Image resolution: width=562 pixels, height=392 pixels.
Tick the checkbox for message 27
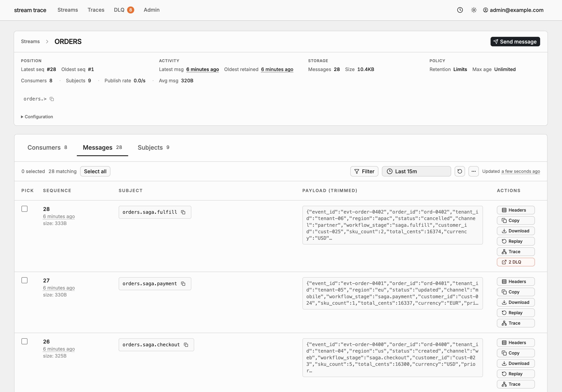click(24, 280)
